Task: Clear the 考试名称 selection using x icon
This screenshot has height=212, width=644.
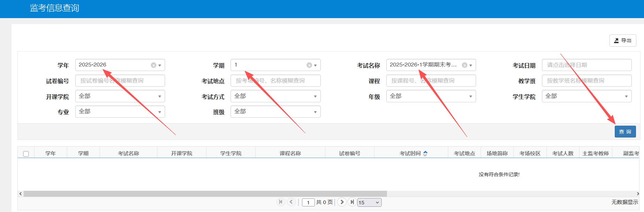Action: [x=464, y=65]
